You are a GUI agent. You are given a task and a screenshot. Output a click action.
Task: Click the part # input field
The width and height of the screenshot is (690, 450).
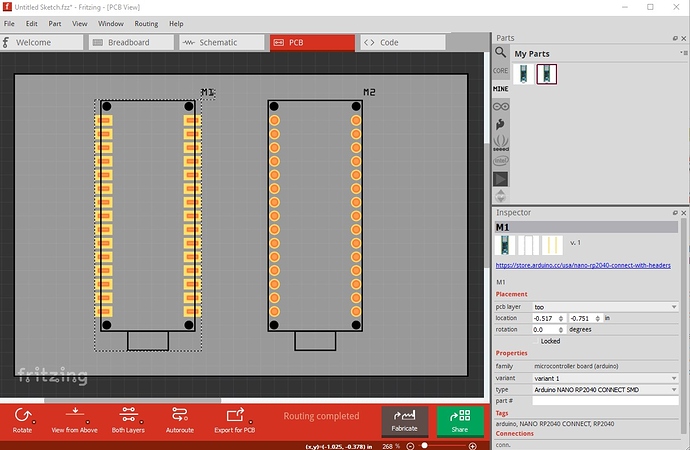(x=605, y=401)
